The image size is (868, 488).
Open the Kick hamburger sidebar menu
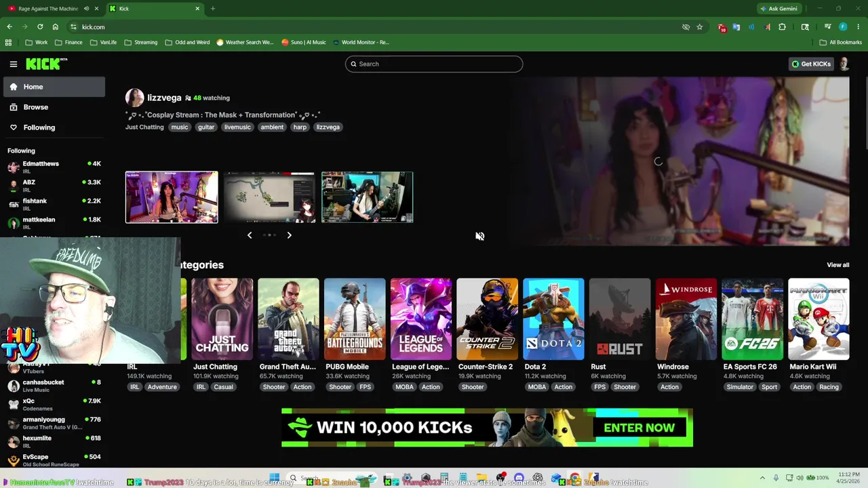coord(13,64)
